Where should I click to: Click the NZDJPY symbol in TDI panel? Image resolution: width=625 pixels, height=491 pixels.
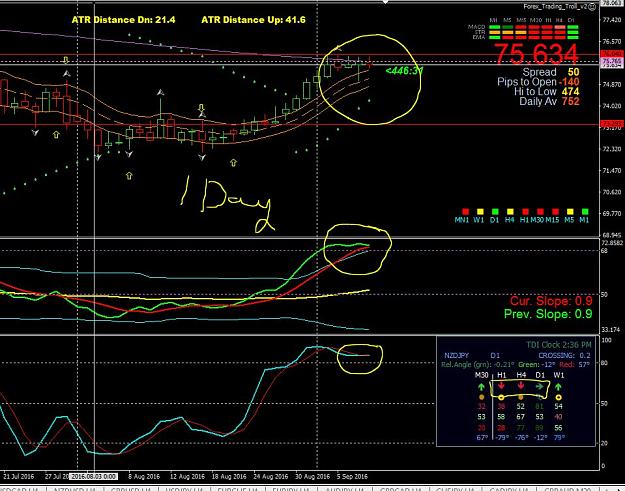pos(456,355)
